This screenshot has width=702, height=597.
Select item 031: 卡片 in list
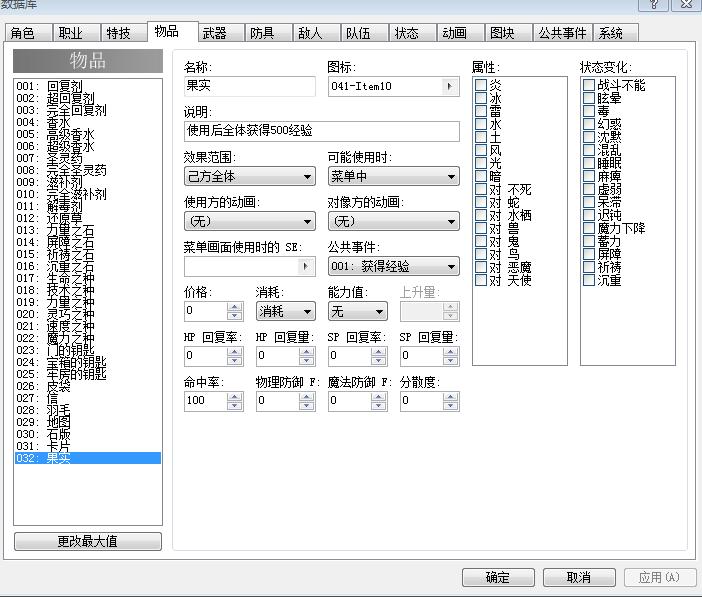point(88,446)
